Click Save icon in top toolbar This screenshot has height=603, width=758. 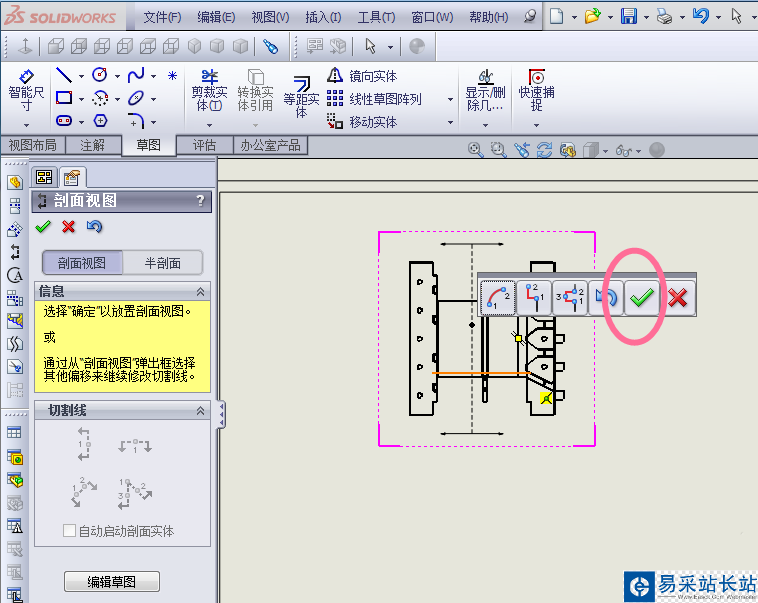[629, 16]
